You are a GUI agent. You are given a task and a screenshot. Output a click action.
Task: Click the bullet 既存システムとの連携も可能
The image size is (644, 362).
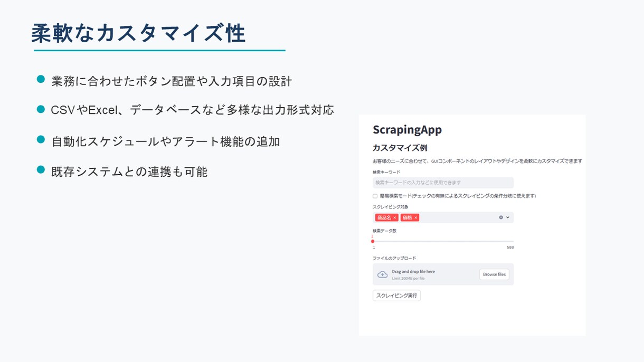(x=129, y=172)
